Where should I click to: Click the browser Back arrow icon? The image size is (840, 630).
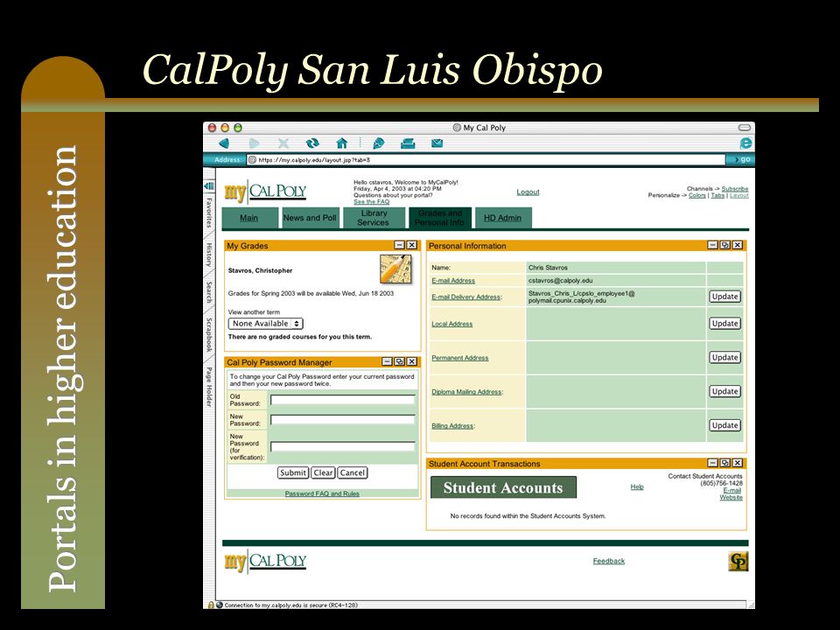(x=225, y=143)
